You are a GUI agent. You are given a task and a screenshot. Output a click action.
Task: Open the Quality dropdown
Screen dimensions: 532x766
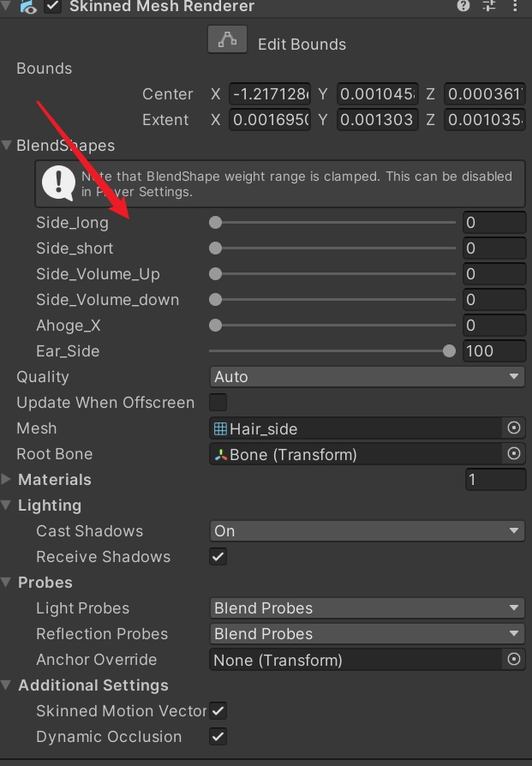pos(367,377)
